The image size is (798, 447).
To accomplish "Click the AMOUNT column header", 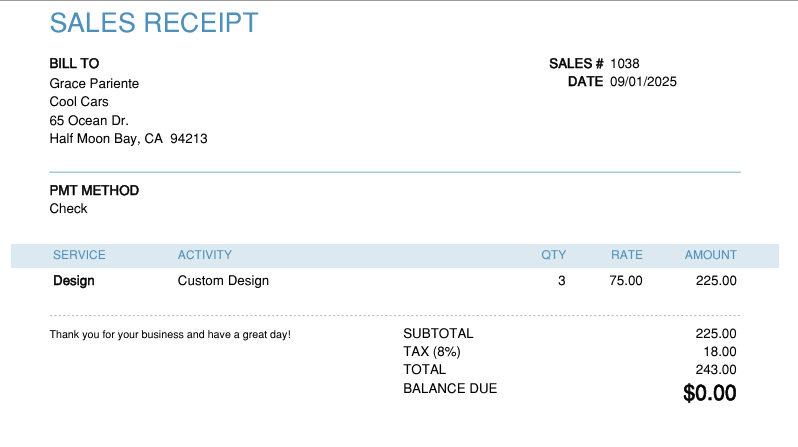I will click(x=710, y=255).
